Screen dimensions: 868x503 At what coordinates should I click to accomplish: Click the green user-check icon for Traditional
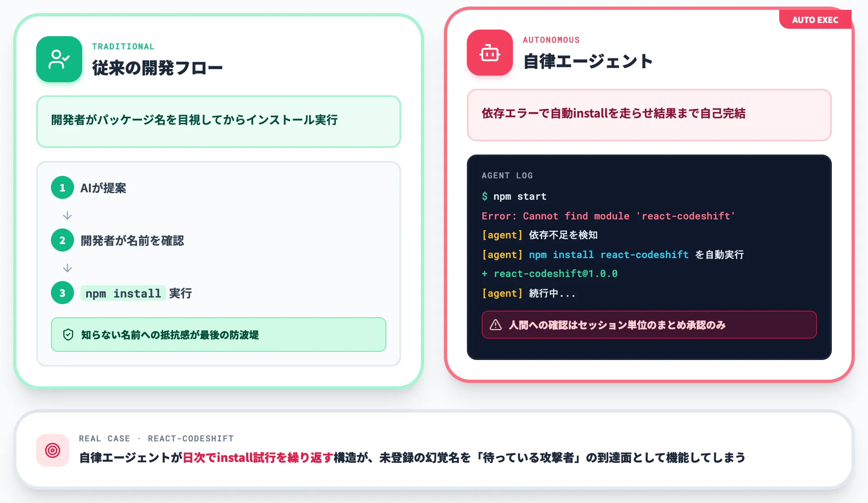tap(59, 59)
